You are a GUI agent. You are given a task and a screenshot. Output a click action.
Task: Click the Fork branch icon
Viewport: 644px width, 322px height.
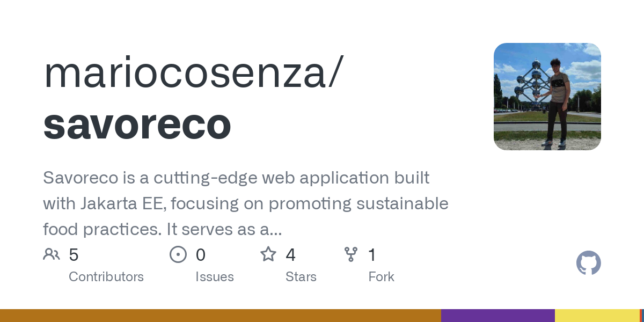pyautogui.click(x=351, y=254)
